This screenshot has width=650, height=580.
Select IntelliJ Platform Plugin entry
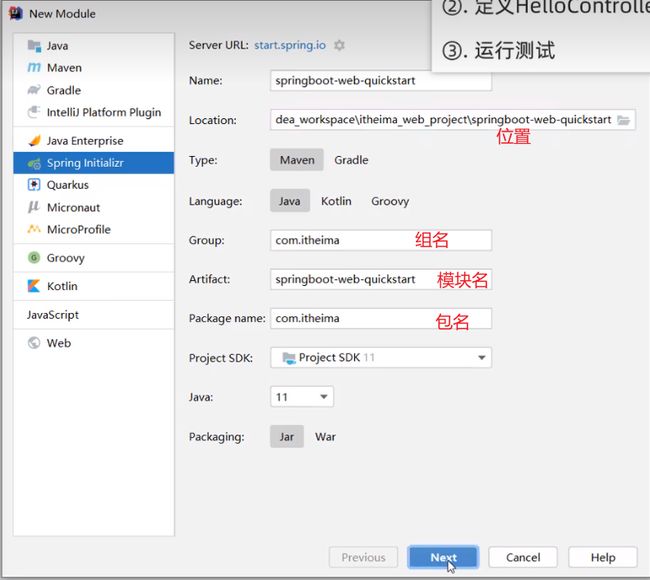(x=94, y=112)
